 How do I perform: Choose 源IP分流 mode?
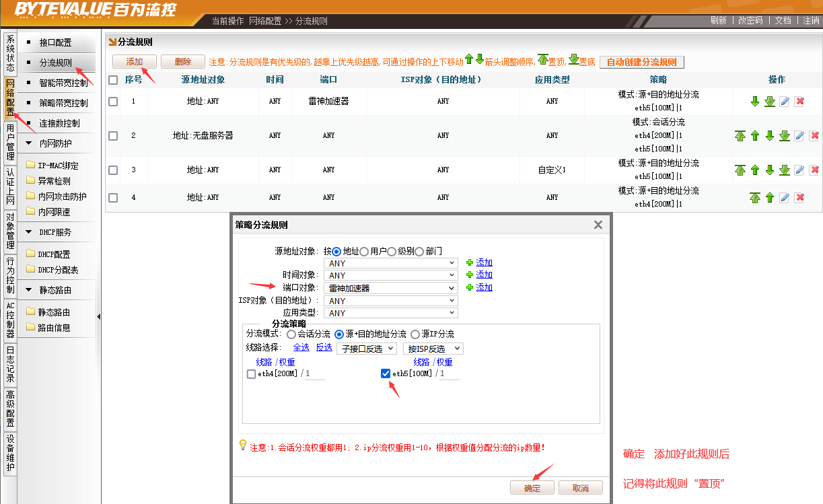pyautogui.click(x=415, y=334)
